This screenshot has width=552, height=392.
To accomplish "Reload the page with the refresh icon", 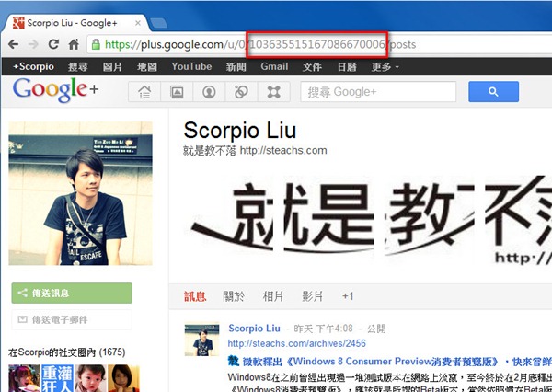I will pyautogui.click(x=53, y=44).
